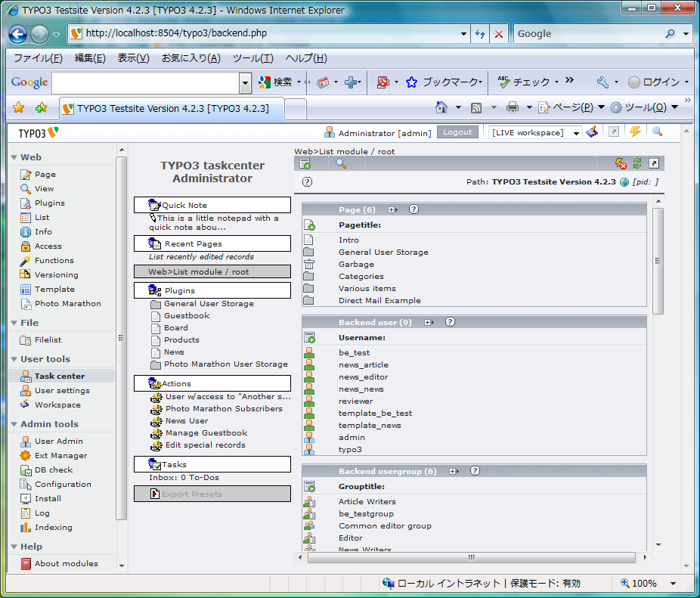Open the address bar history dropdown

pos(463,33)
